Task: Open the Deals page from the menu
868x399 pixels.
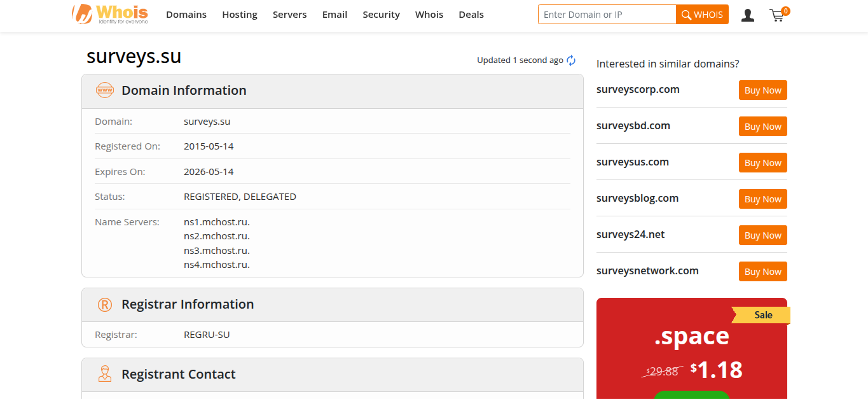Action: click(x=471, y=14)
